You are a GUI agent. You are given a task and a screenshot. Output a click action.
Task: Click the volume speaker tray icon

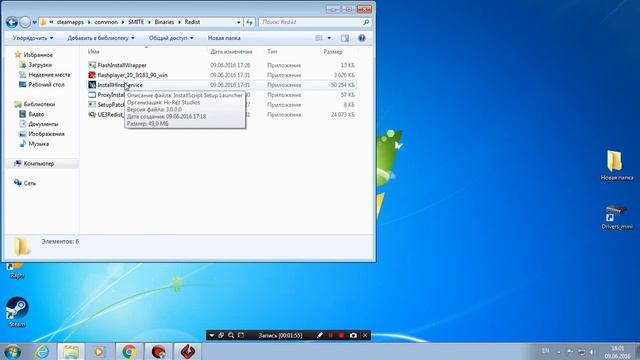coord(592,351)
